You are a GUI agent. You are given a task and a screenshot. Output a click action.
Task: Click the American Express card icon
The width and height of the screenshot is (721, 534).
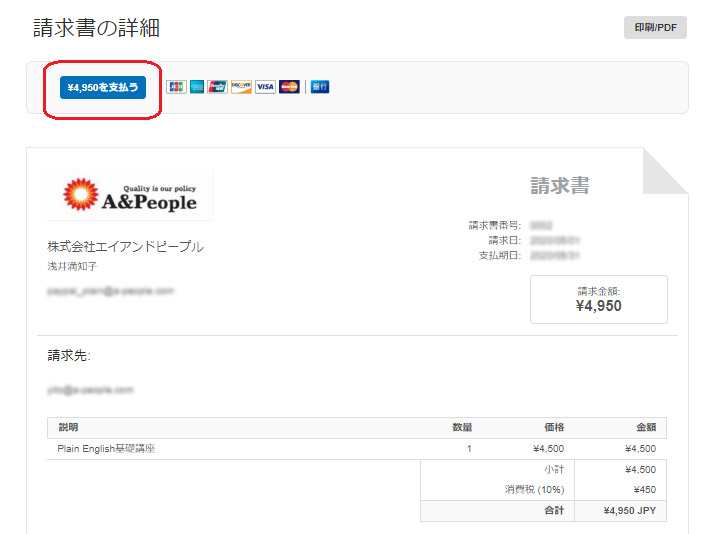197,87
